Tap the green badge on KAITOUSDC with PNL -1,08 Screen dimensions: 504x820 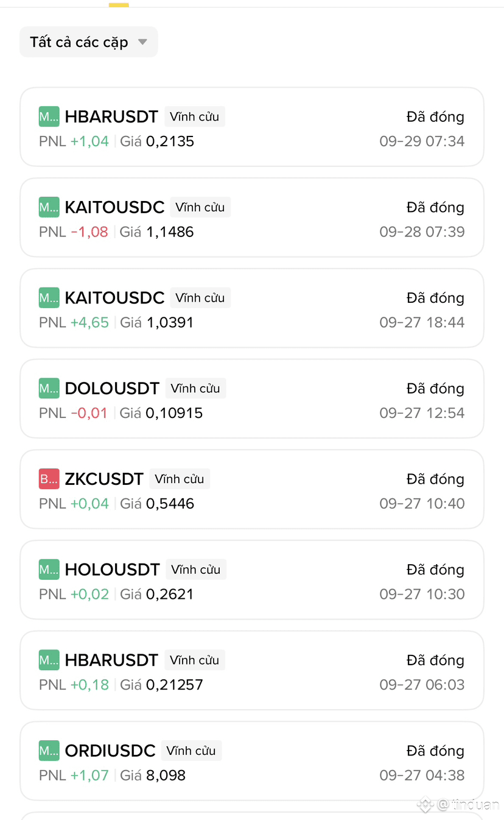point(49,207)
